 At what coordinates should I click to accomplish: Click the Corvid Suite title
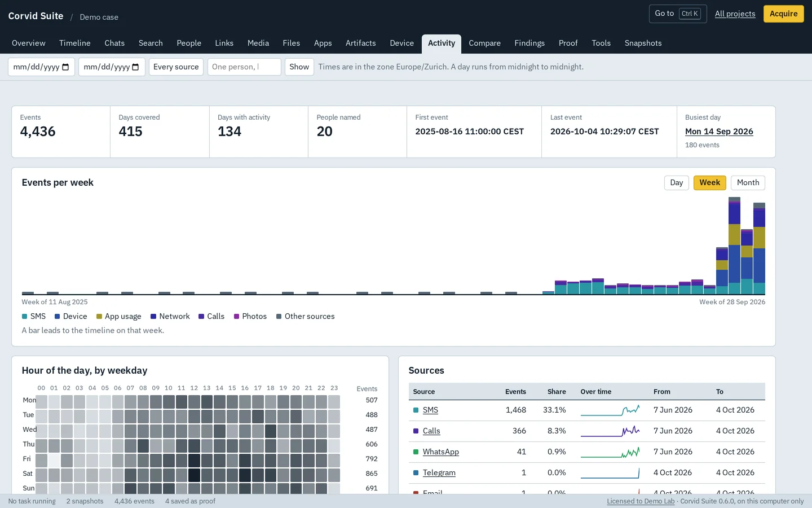click(36, 16)
